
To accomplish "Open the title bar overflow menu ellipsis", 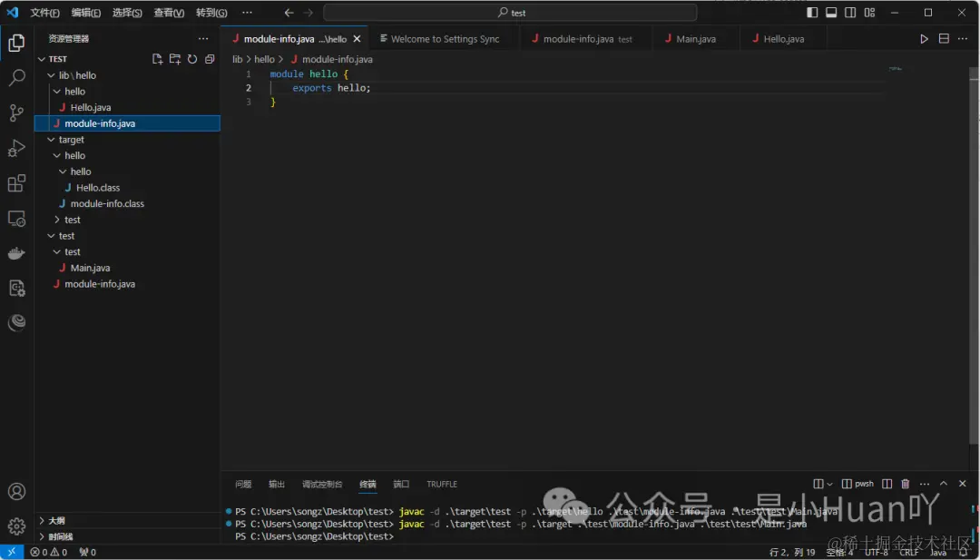I will [247, 13].
